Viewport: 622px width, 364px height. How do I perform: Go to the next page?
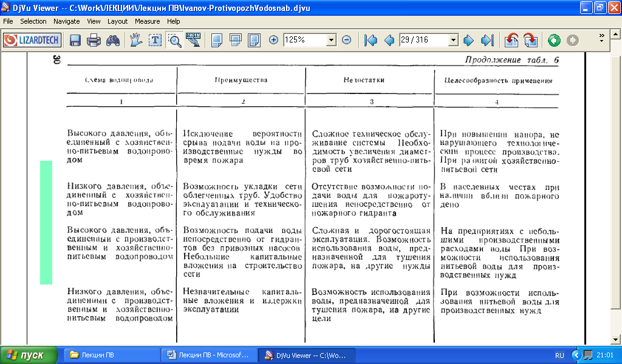click(468, 40)
